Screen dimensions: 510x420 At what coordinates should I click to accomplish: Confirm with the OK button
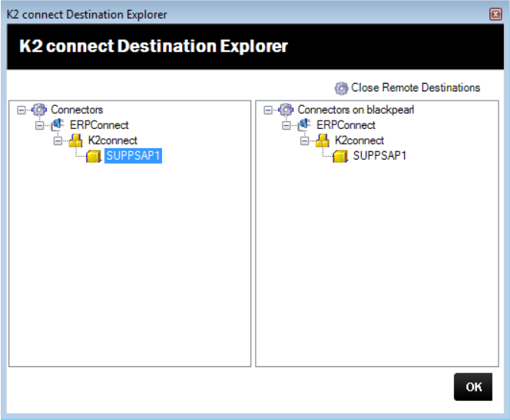point(473,387)
